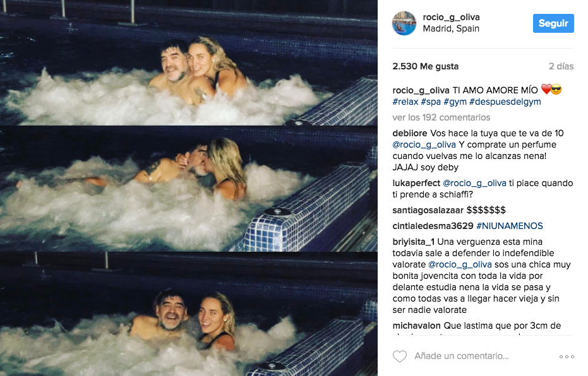Screen dimensions: 588x376
Task: Click the top hot tub photo
Action: coord(189,62)
